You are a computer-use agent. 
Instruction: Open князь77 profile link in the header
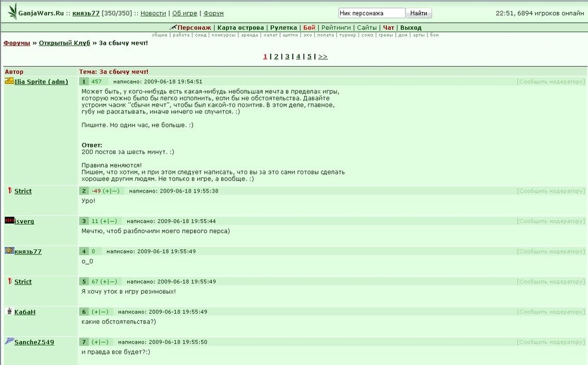point(86,13)
